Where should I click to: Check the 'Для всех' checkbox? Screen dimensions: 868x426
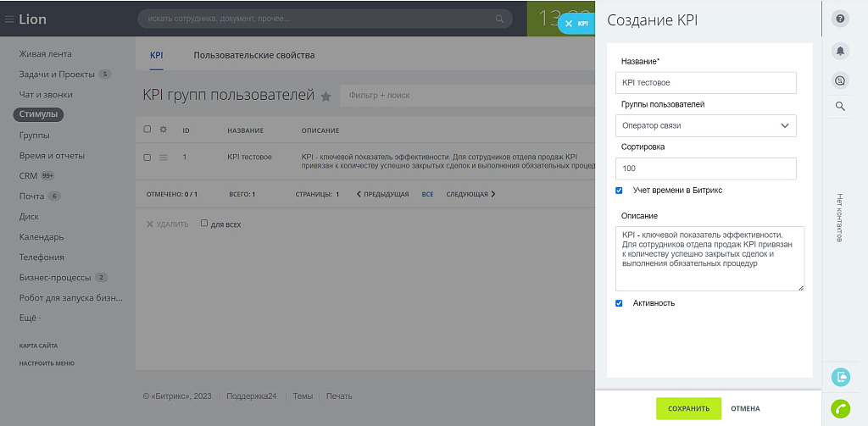(204, 224)
